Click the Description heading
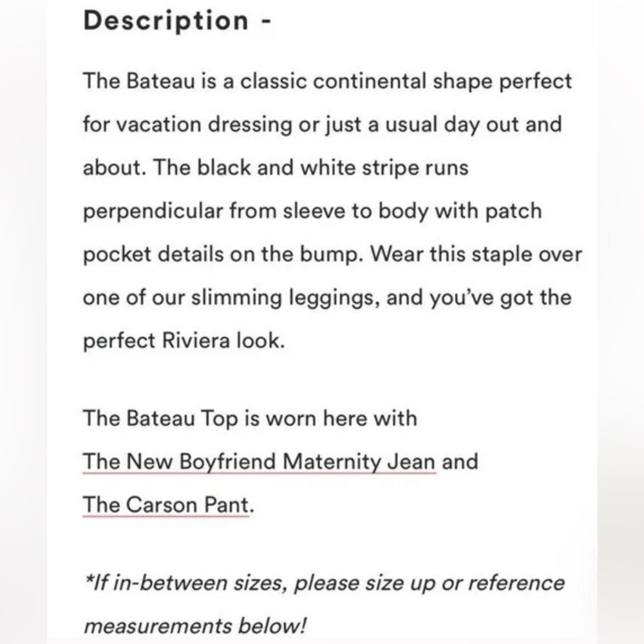The width and height of the screenshot is (644, 644). coord(166,21)
